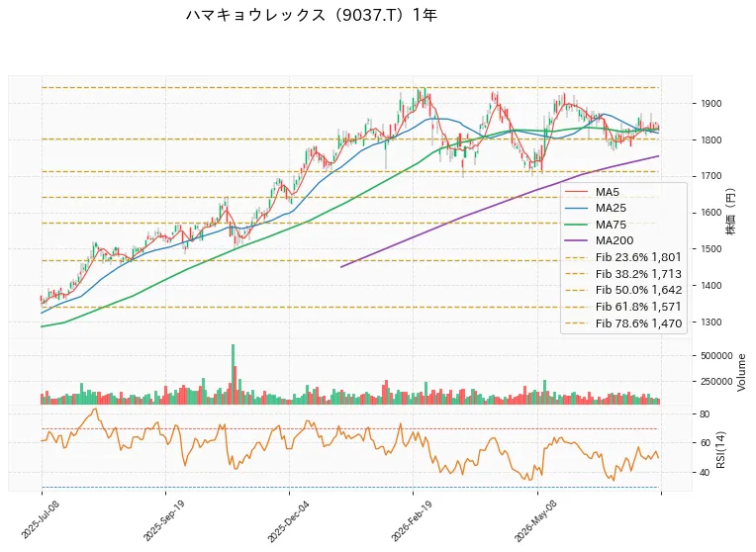Click the green MA75 line swatch in legend

click(576, 225)
